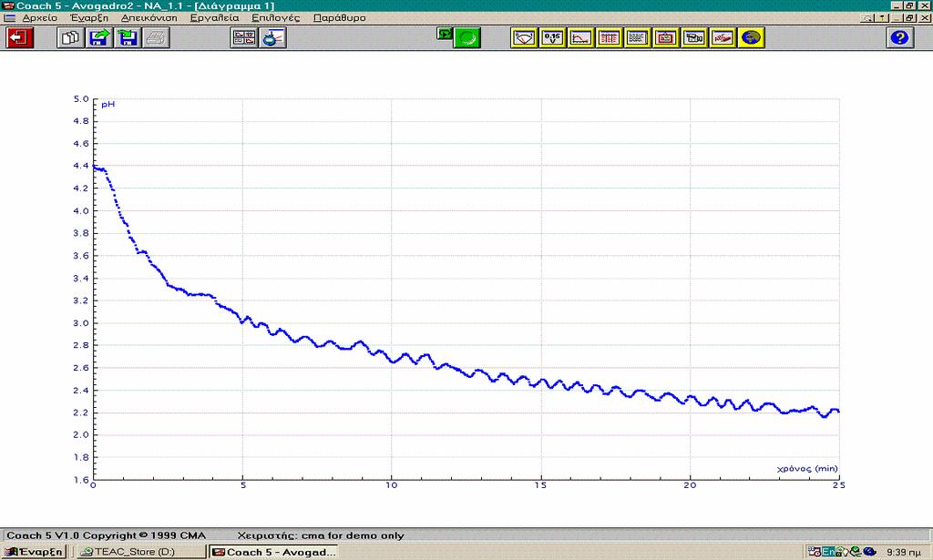Screen dimensions: 933x560
Task: Start measurement with large green button
Action: [467, 38]
